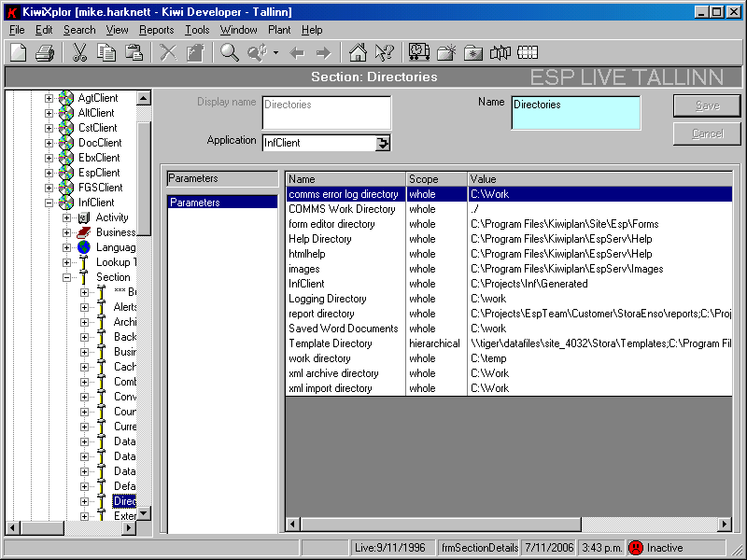The image size is (747, 560).
Task: Click the cyan Name input field
Action: (576, 112)
